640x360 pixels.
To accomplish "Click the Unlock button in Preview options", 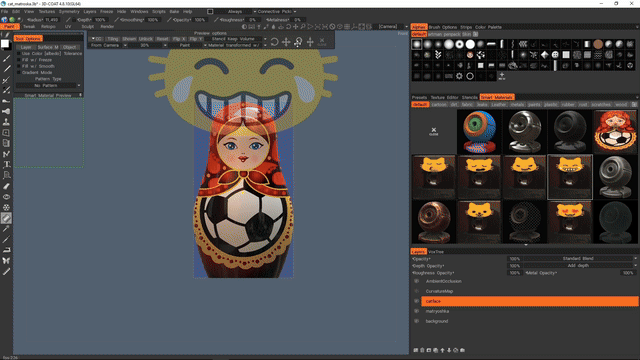I will coord(146,39).
